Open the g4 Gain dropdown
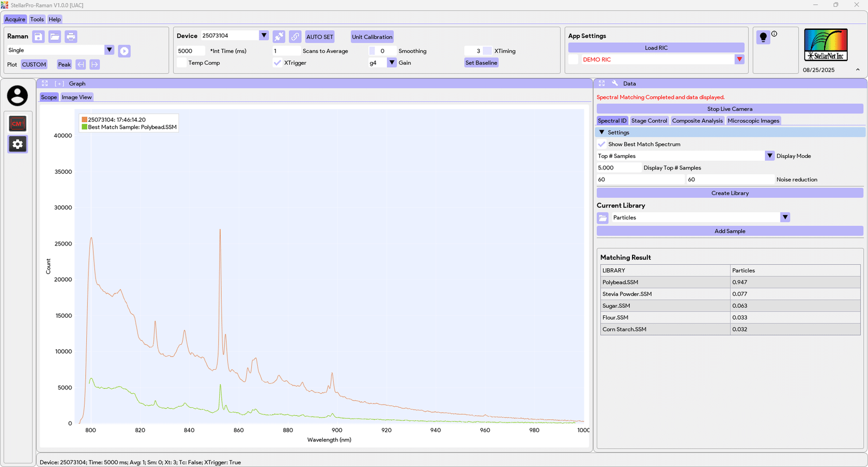Image resolution: width=868 pixels, height=467 pixels. 392,62
